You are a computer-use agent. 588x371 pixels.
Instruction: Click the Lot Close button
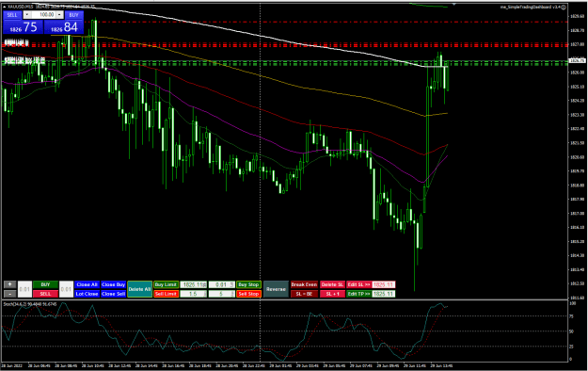coord(87,294)
